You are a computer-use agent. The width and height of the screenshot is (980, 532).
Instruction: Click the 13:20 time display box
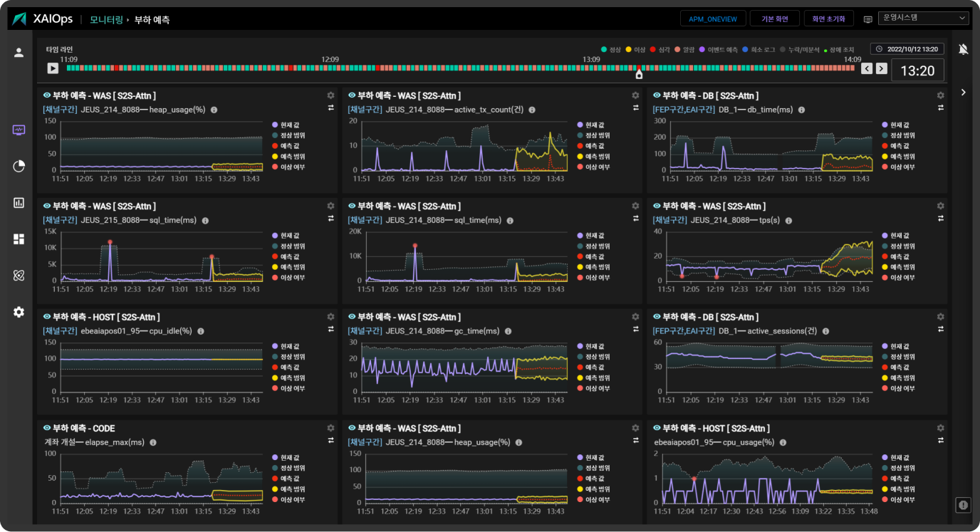tap(917, 71)
